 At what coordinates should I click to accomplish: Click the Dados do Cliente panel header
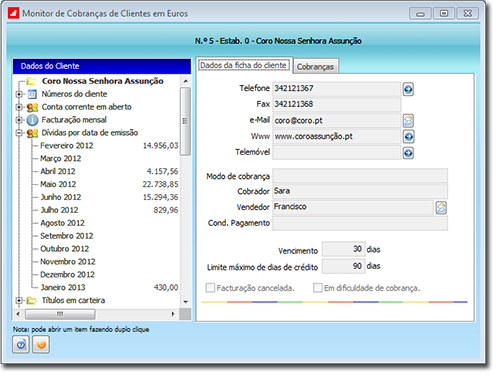tap(102, 66)
